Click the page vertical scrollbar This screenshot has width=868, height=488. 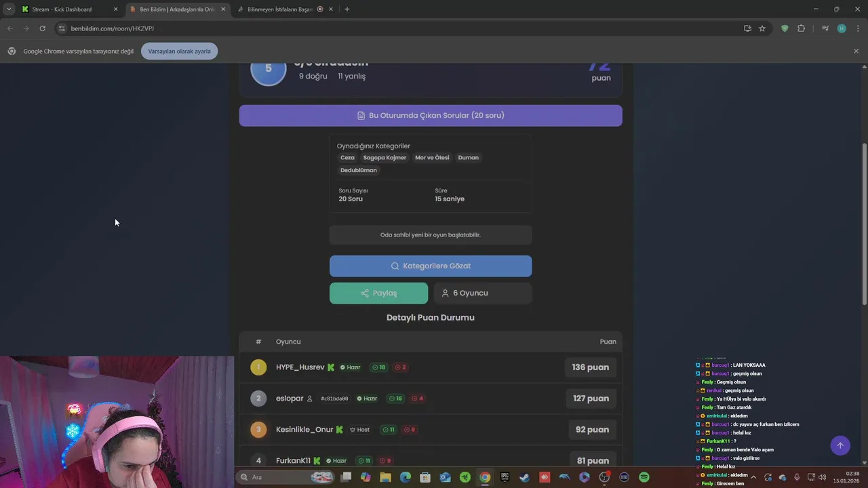coord(864,224)
